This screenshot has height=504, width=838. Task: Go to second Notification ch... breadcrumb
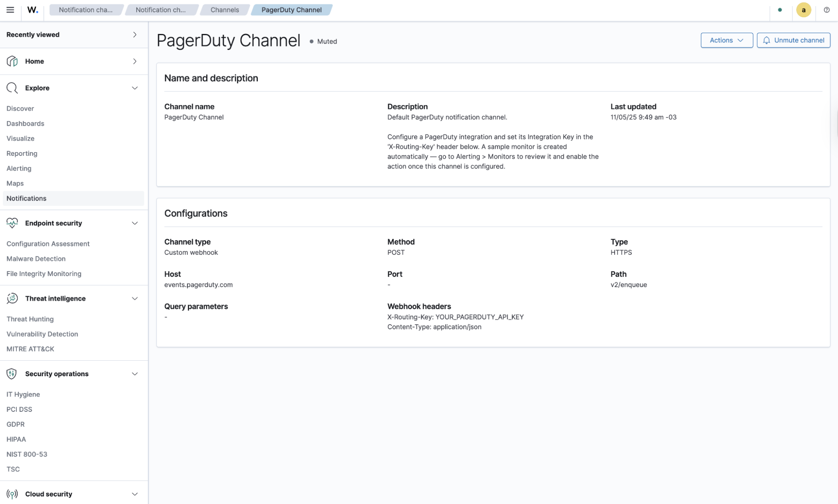point(161,10)
